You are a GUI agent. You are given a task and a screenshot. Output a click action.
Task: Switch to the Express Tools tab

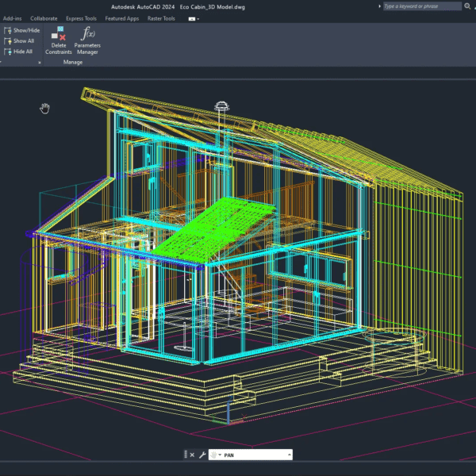point(81,17)
